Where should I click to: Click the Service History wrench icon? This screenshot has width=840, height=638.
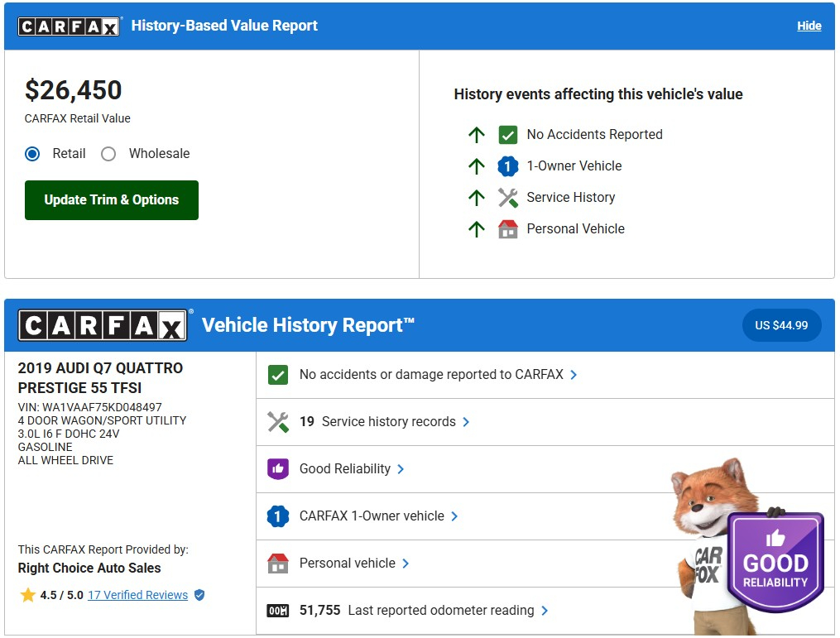tap(507, 198)
